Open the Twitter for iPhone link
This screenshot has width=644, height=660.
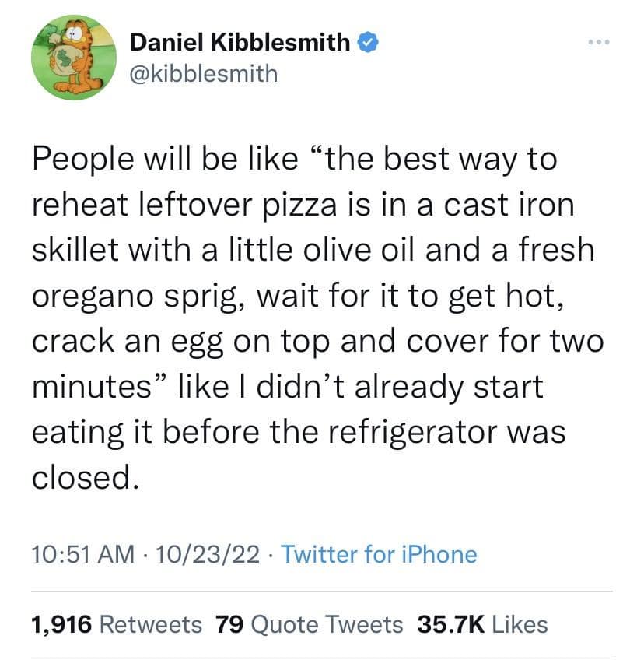[x=379, y=555]
